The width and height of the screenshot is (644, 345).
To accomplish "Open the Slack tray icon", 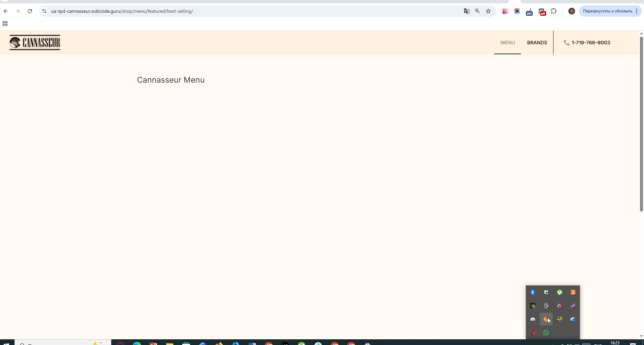I will pos(560,306).
